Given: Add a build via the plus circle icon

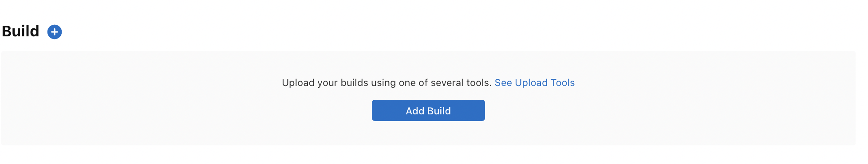Looking at the screenshot, I should (55, 32).
